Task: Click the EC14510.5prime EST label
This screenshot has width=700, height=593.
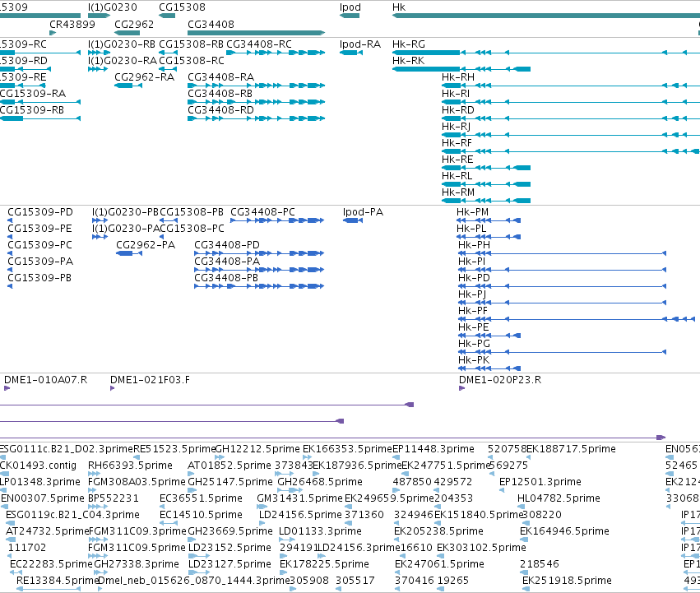Action: [201, 515]
